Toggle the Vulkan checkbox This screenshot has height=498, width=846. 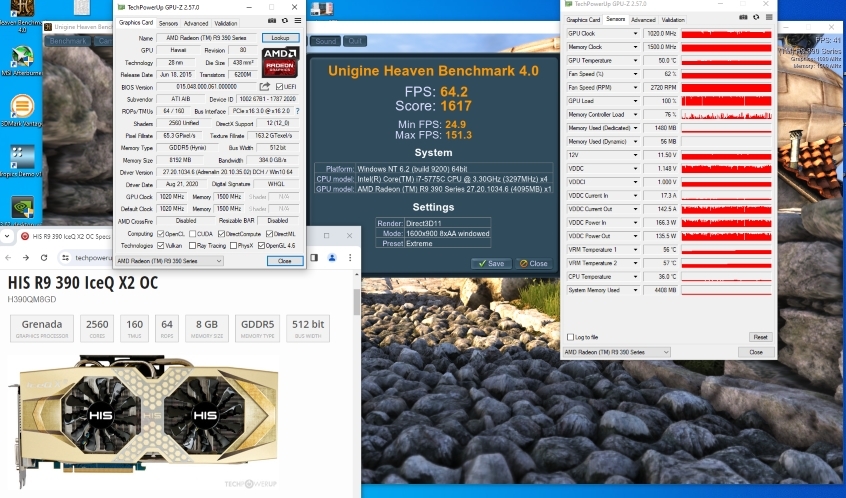pos(160,245)
